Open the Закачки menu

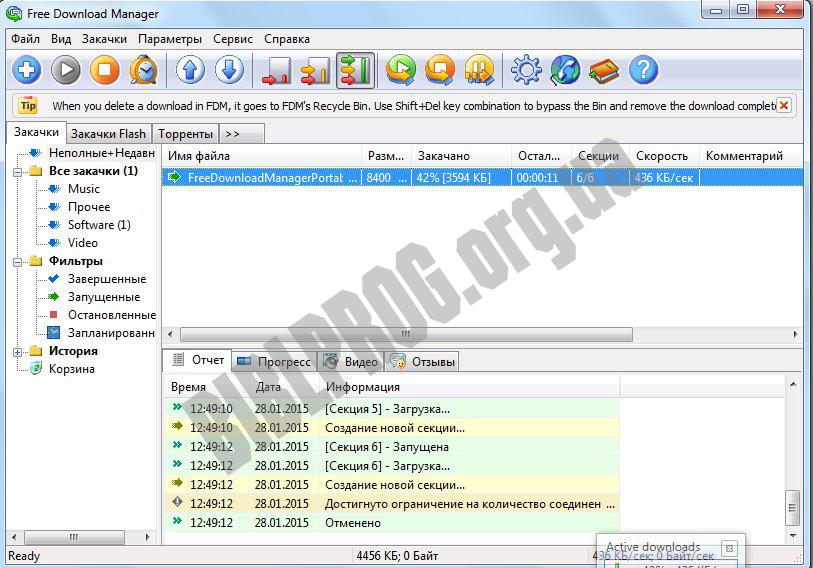point(104,39)
